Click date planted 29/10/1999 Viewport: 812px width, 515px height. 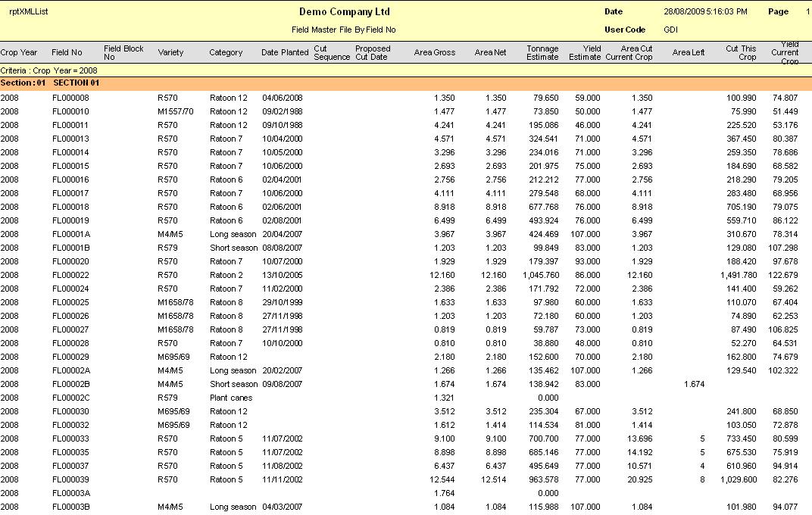click(x=283, y=302)
